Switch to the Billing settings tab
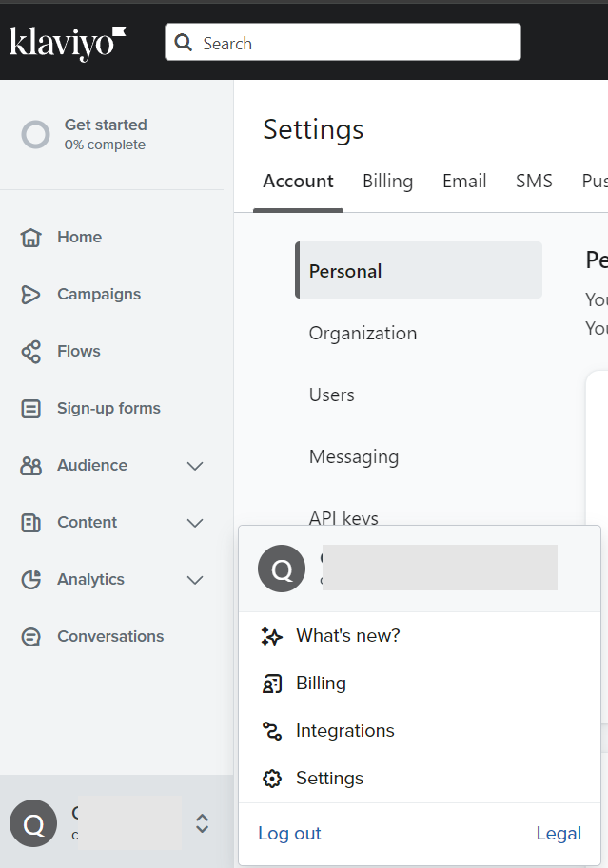The width and height of the screenshot is (608, 868). [x=387, y=181]
